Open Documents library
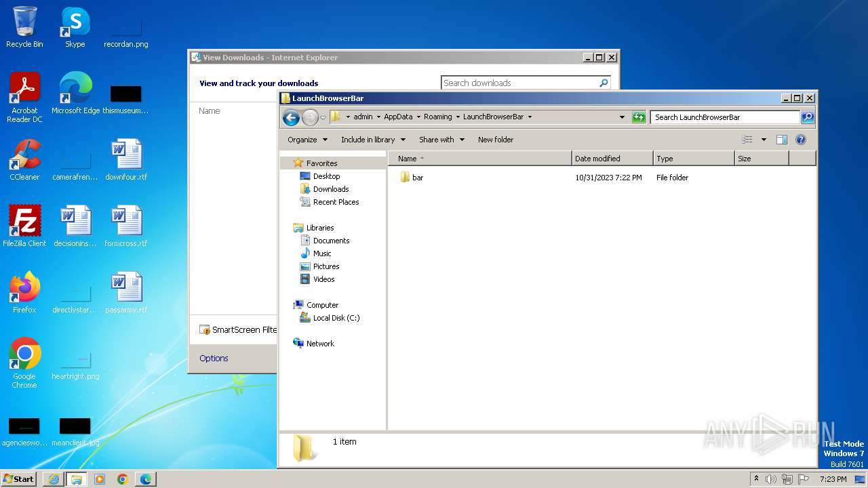Screen dimensions: 868x488 (331, 241)
